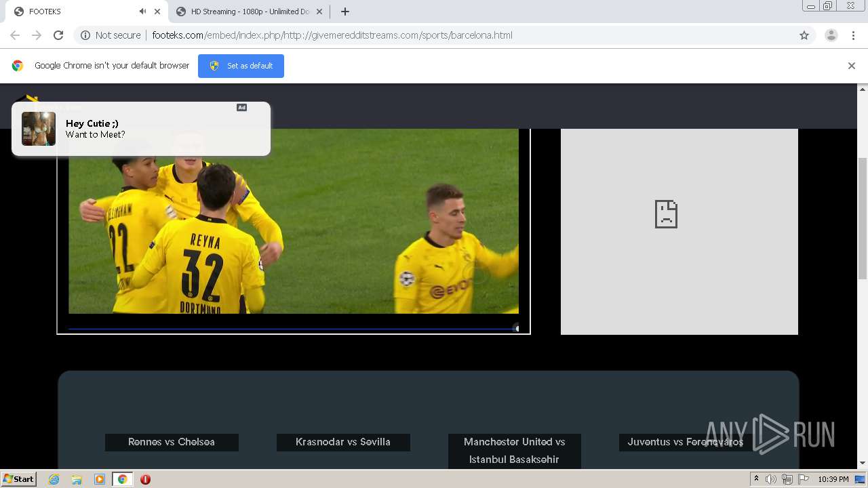The image size is (868, 488).
Task: Bookmark this page with star icon
Action: 804,35
